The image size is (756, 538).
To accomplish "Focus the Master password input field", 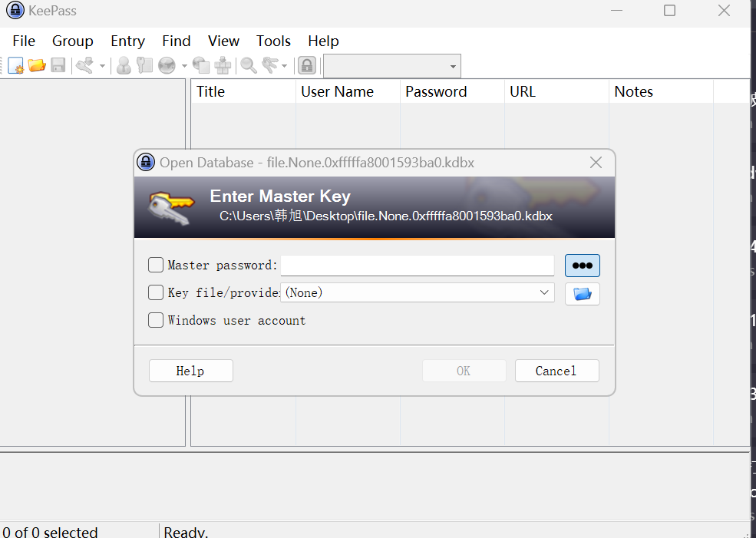I will pos(417,266).
